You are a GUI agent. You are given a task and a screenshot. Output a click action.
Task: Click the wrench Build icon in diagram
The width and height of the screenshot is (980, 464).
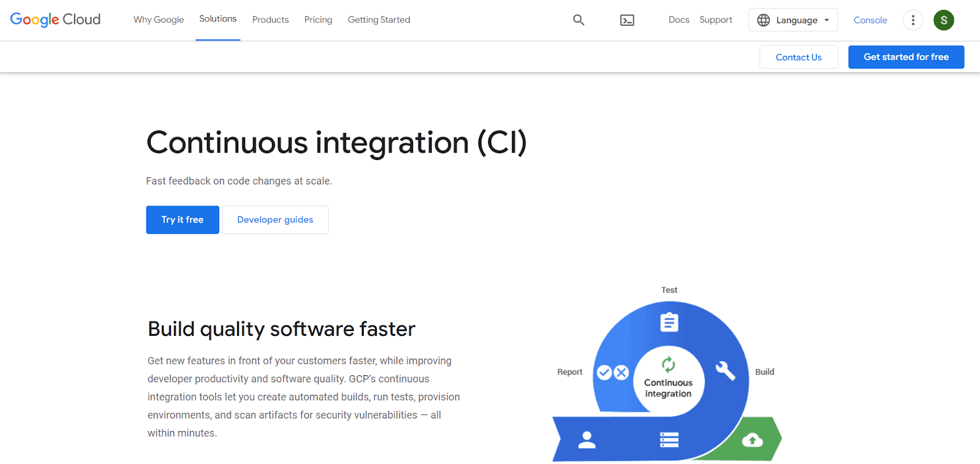[725, 370]
